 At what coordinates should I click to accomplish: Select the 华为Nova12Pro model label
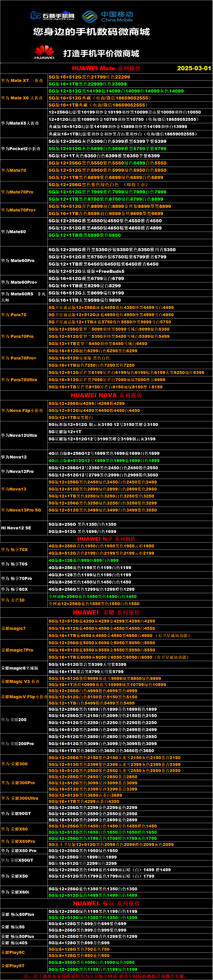[17, 471]
